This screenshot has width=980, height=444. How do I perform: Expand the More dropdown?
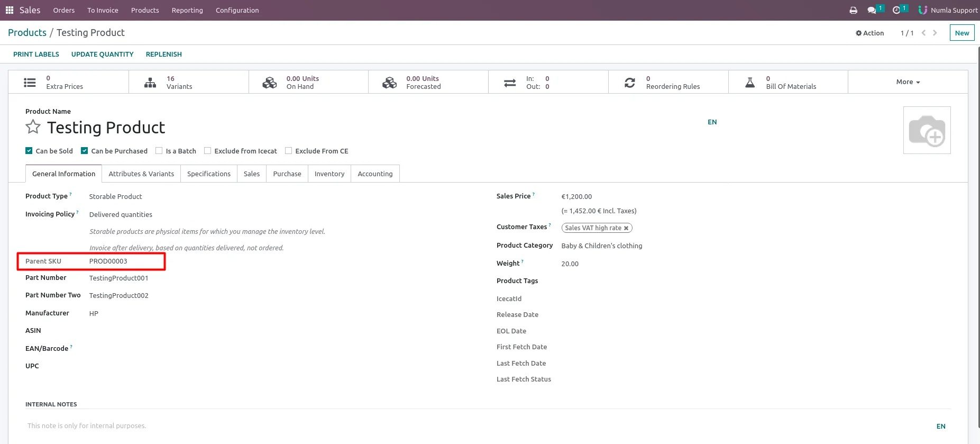[908, 82]
